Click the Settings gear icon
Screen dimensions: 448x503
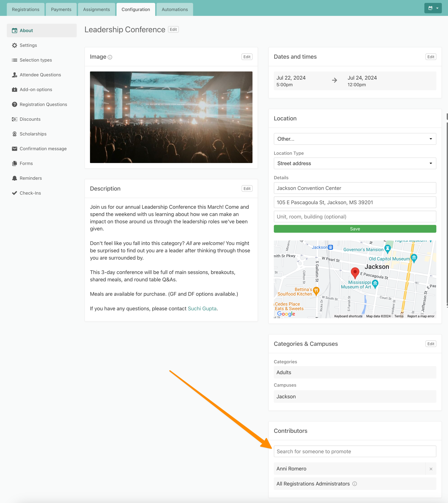14,45
